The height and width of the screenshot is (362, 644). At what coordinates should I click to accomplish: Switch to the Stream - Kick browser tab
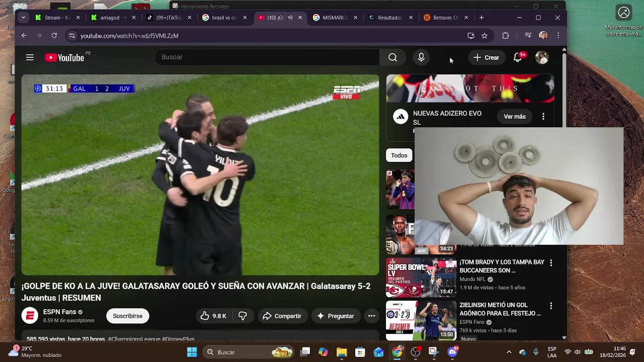point(57,18)
